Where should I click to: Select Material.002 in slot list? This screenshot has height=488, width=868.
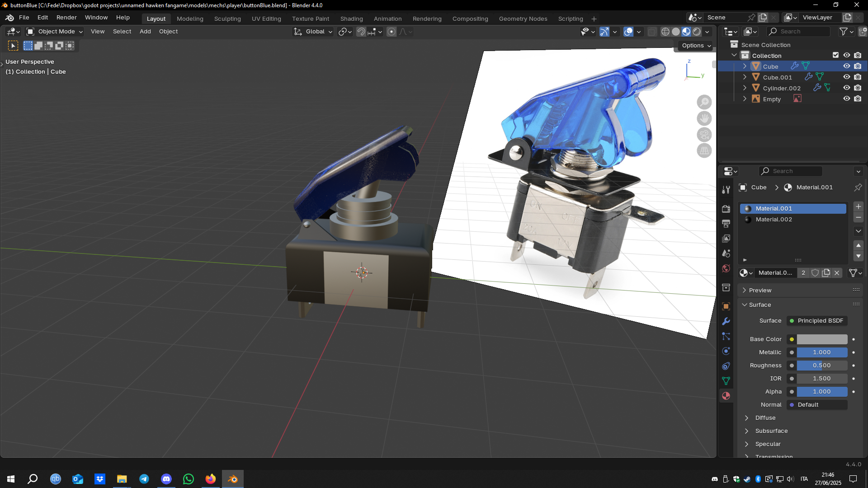tap(793, 220)
